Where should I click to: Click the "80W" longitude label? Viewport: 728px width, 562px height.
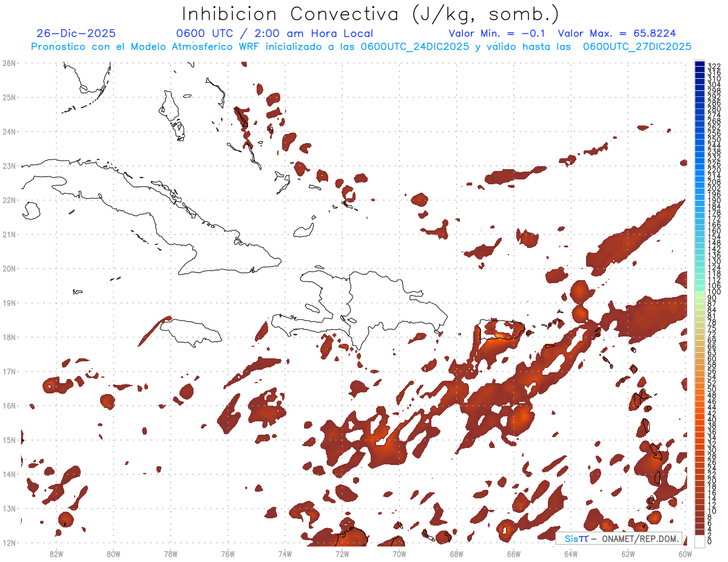pos(113,553)
